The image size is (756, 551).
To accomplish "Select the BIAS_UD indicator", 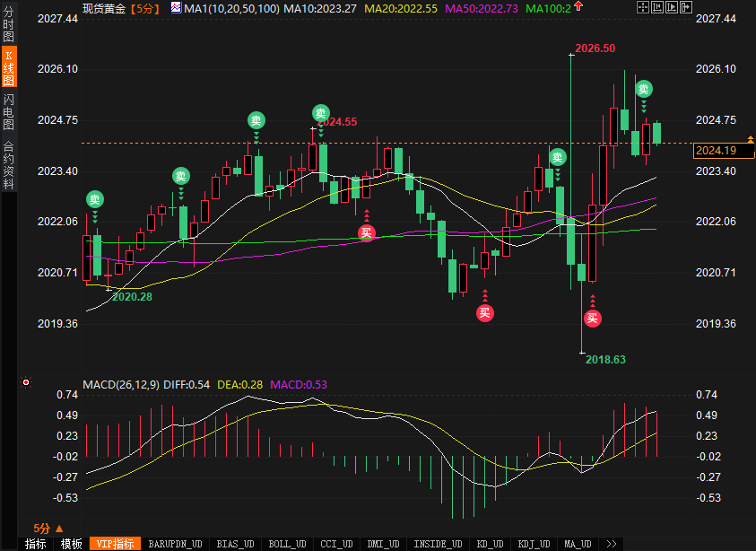I will (235, 544).
